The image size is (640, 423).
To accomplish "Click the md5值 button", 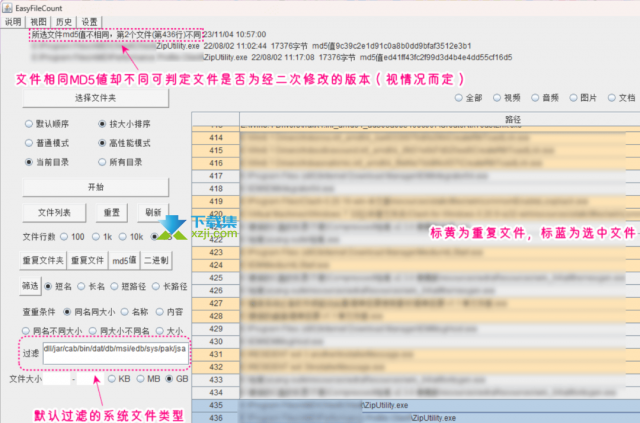I will click(123, 260).
